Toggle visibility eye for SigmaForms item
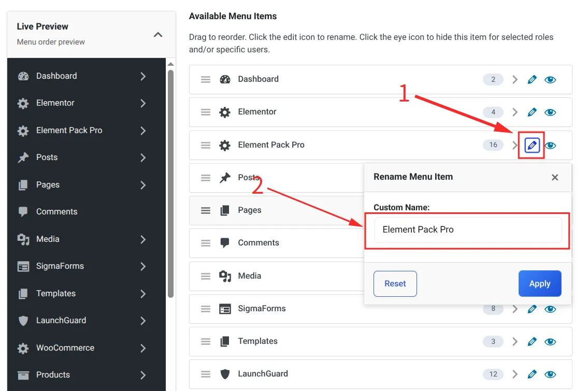Viewport: 588px width, 391px height. 550,309
